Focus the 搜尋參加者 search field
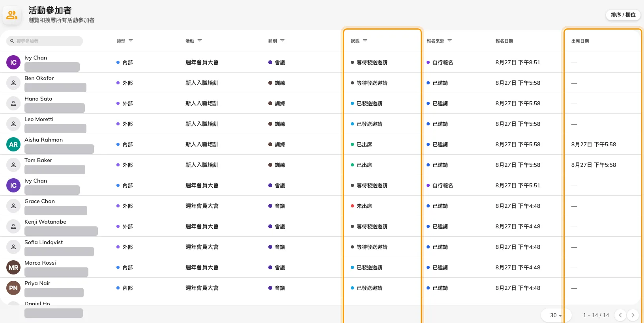Screen dimensions: 644x323 (45, 41)
